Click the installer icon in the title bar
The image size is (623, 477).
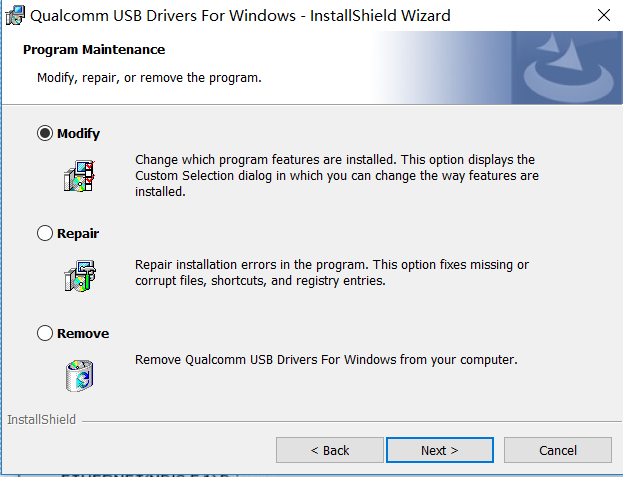coord(15,15)
